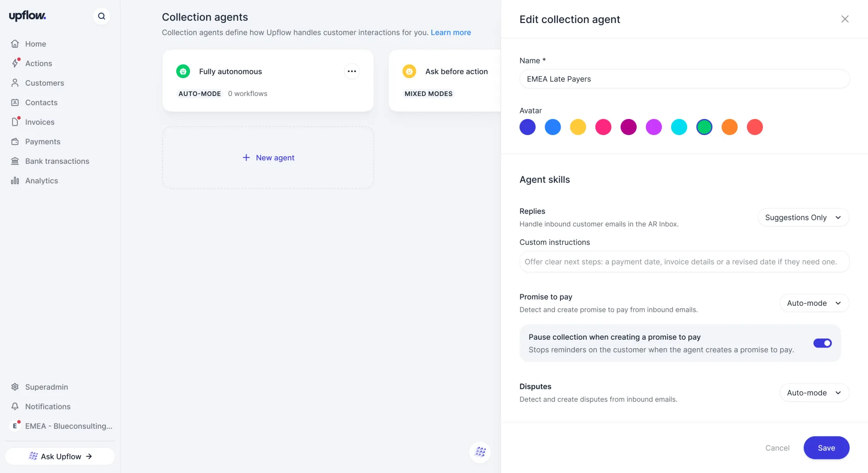This screenshot has height=473, width=868.
Task: Click the green Fully autonomous agent avatar
Action: coord(183,71)
